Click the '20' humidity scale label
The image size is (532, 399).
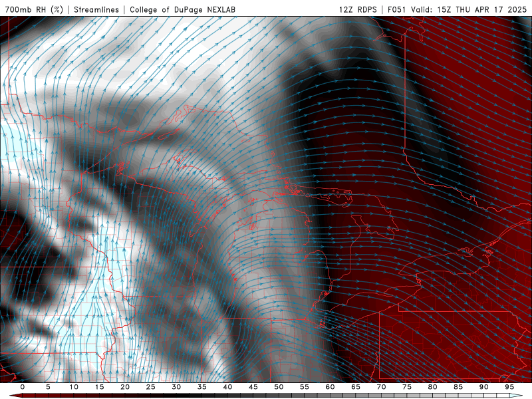coord(125,387)
